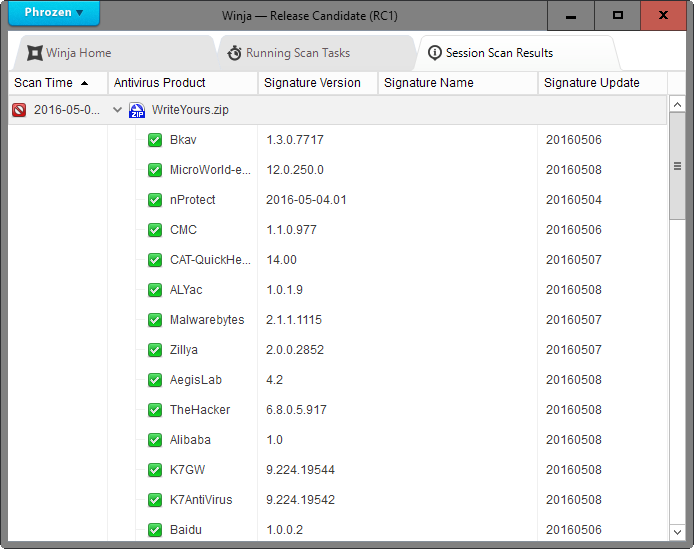The height and width of the screenshot is (549, 694).
Task: Select the Session Scan Results tab
Action: [x=517, y=53]
